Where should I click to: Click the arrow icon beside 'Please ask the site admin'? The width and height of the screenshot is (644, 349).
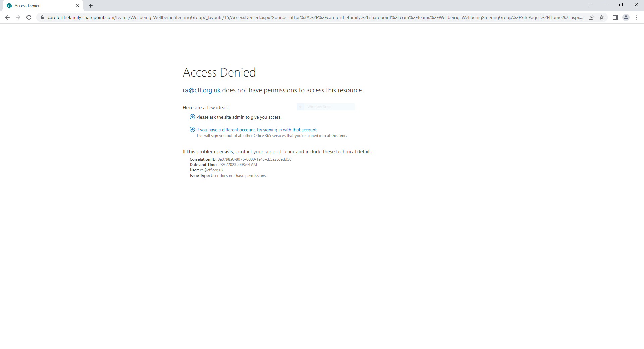tap(192, 117)
